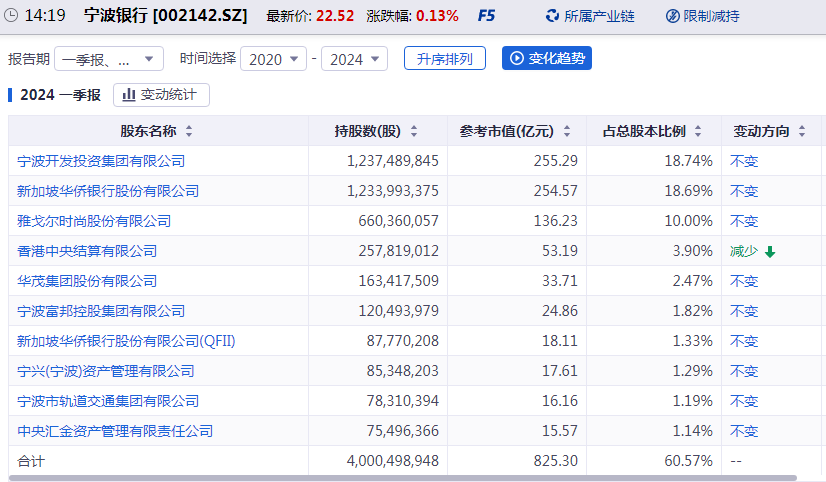
Task: Click the 2024 一季报 section heading
Action: click(60, 95)
